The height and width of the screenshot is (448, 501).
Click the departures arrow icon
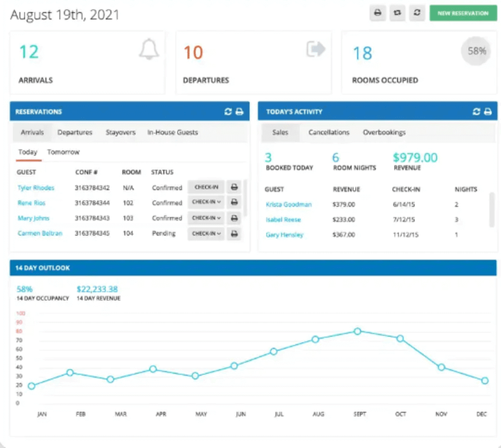tap(316, 48)
